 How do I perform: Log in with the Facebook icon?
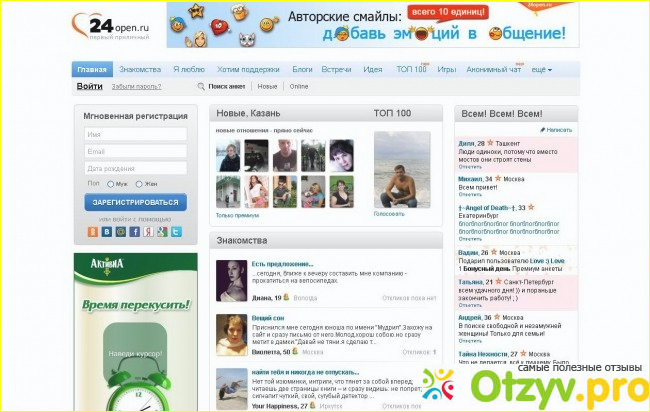[x=135, y=232]
